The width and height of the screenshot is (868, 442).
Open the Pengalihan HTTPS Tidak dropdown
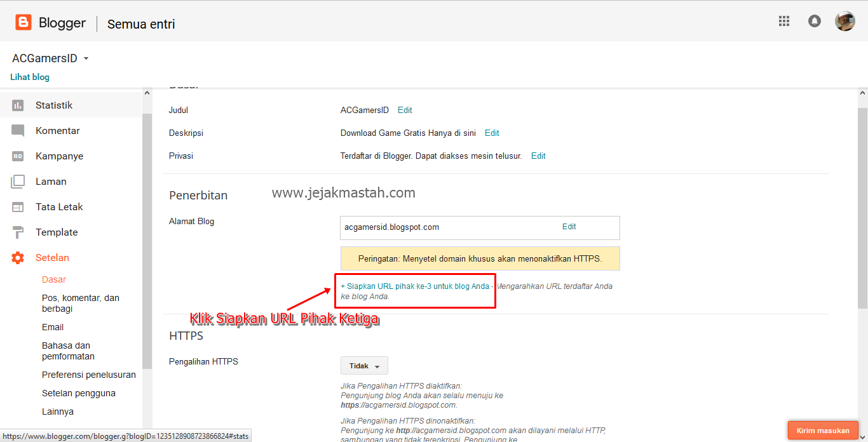pos(364,366)
